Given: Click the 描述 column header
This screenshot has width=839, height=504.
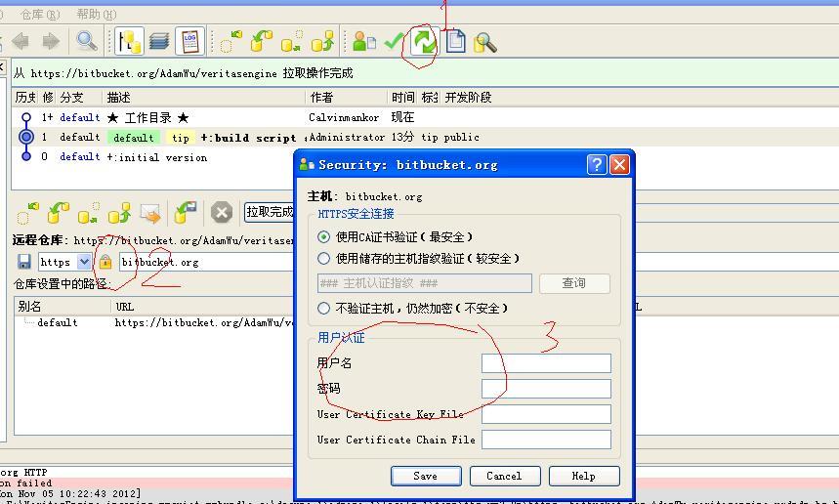Looking at the screenshot, I should [x=203, y=97].
